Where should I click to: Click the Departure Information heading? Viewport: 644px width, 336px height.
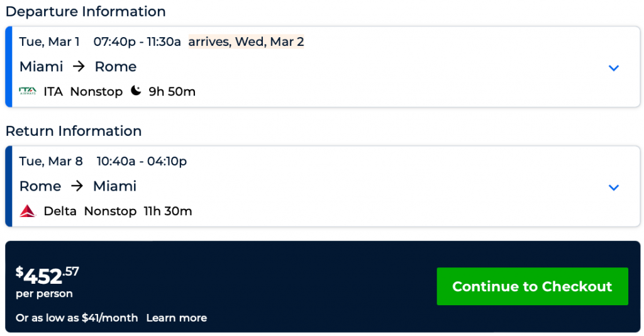click(86, 11)
